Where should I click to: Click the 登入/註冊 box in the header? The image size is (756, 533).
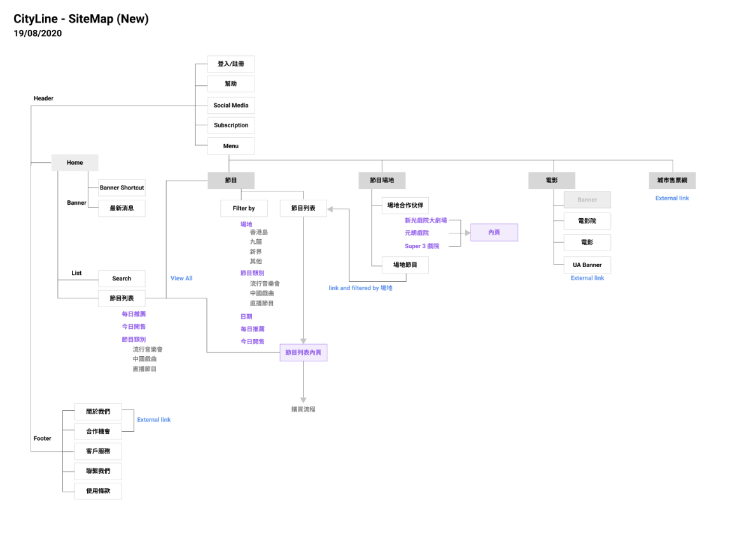[x=231, y=64]
